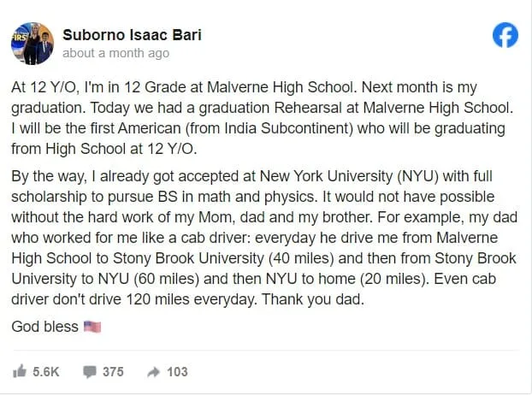Click the Facebook logo icon

point(505,35)
